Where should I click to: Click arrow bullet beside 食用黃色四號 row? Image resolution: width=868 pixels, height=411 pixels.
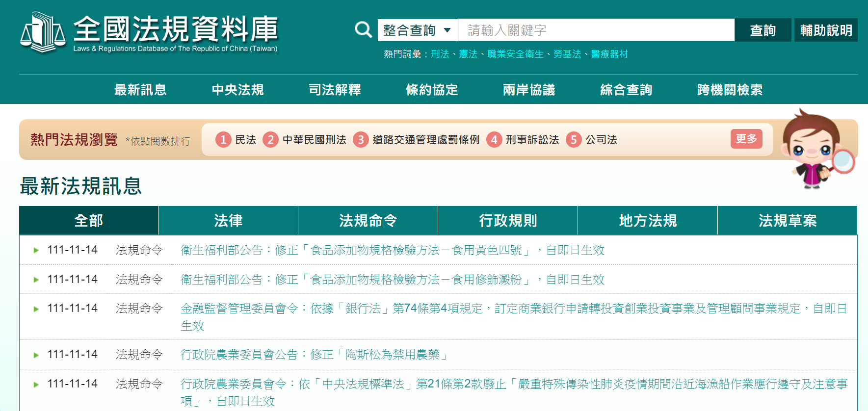pyautogui.click(x=36, y=250)
